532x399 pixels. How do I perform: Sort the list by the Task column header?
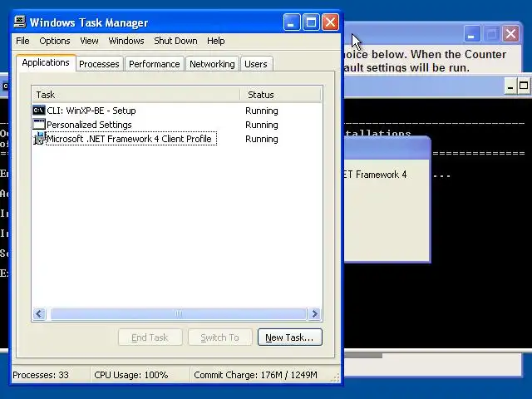coord(135,95)
